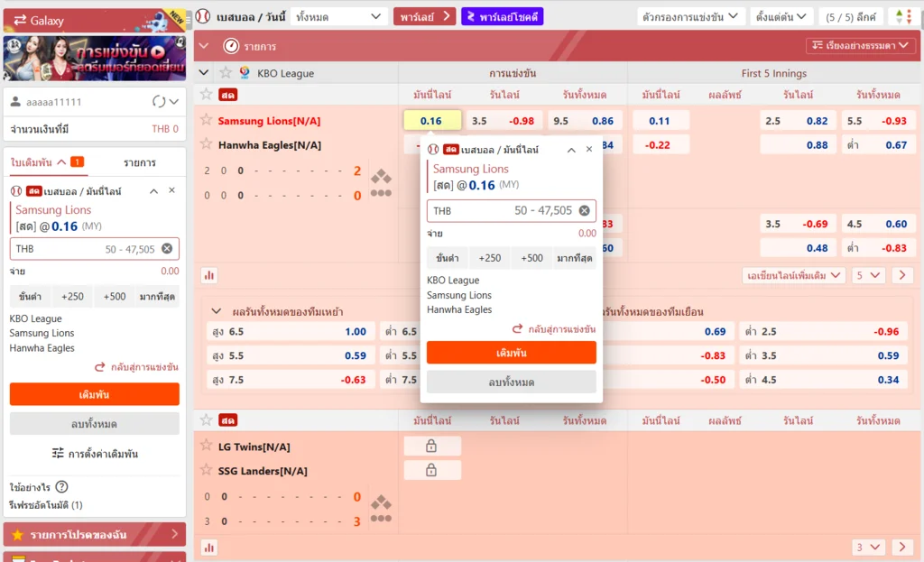This screenshot has width=924, height=562.
Task: Click next arrow beside more lines count
Action: (902, 275)
